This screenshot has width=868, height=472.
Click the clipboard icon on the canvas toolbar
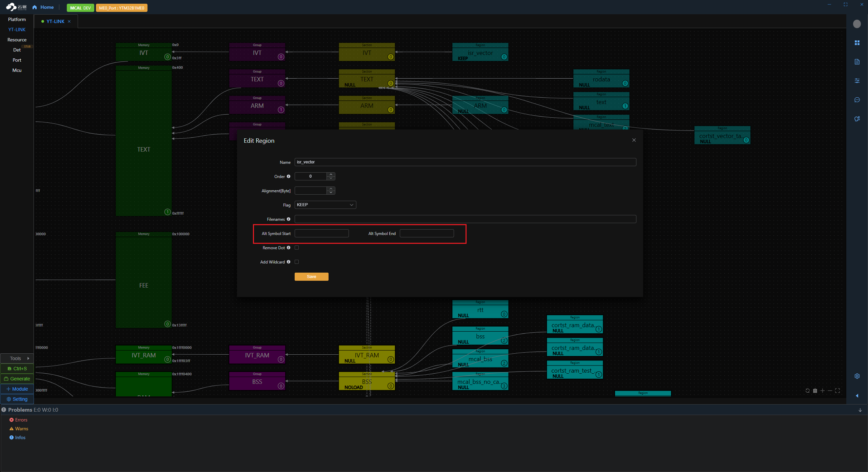click(x=815, y=391)
